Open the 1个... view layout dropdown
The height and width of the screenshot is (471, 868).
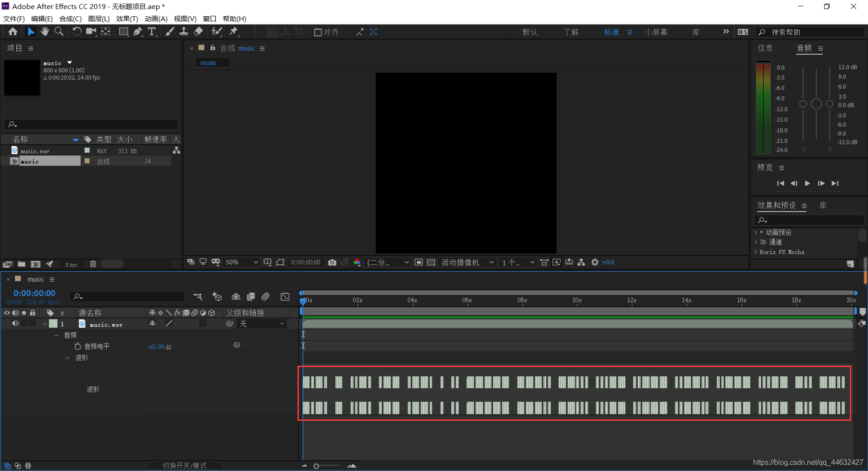click(x=518, y=262)
